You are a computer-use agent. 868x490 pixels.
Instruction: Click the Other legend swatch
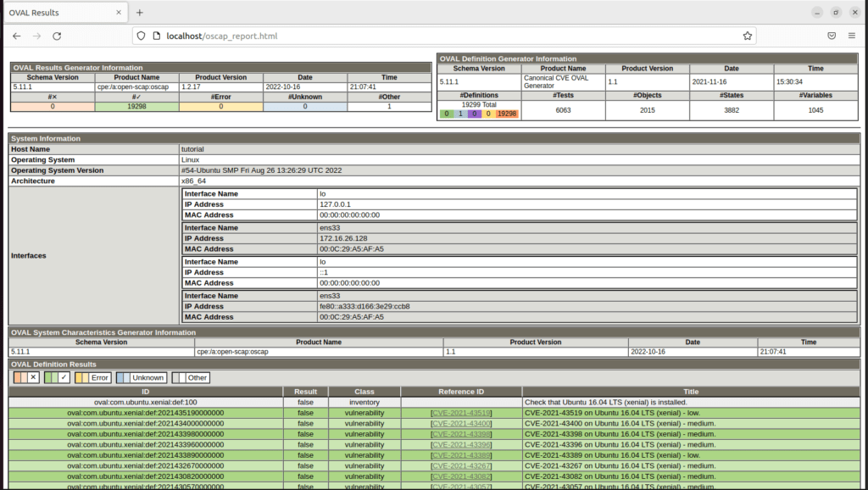[191, 377]
